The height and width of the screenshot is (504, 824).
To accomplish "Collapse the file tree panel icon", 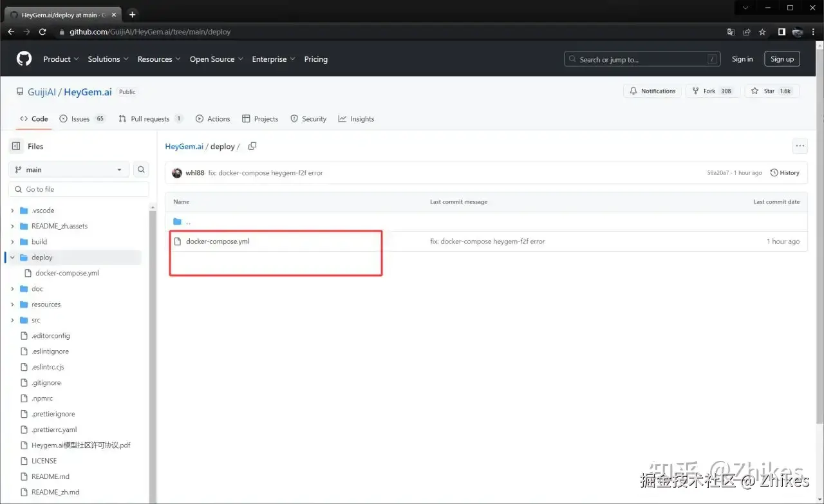I will point(16,146).
